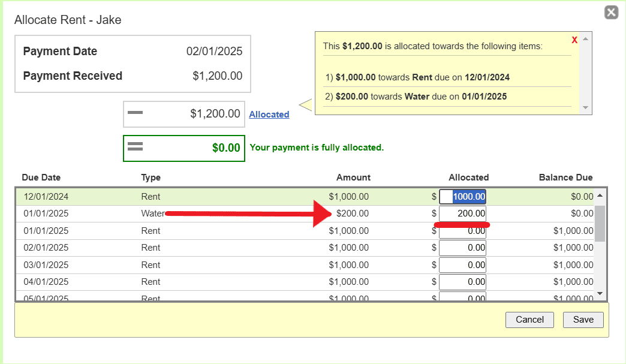Click the charges table scrollbar thumb
The height and width of the screenshot is (364, 626).
click(x=600, y=223)
